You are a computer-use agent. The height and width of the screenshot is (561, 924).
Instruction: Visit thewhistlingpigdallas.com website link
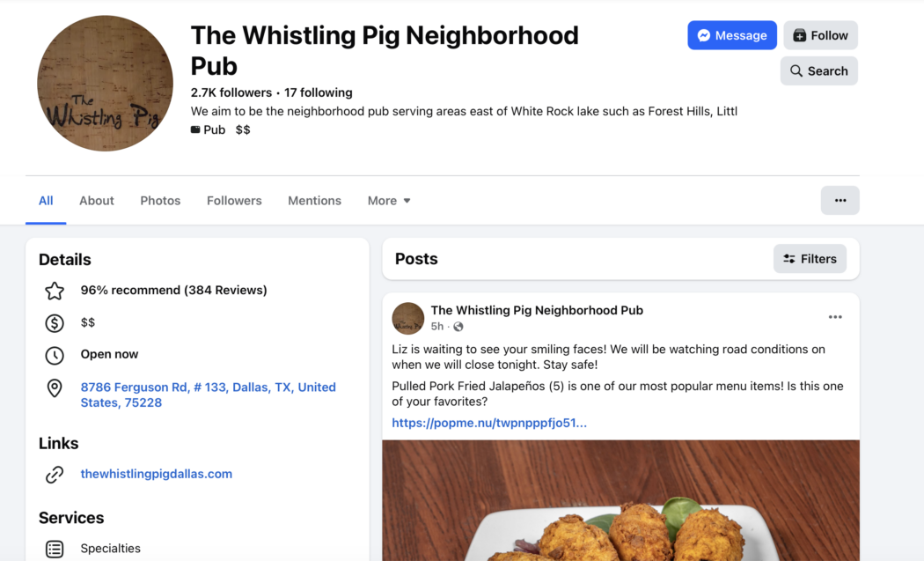point(157,474)
